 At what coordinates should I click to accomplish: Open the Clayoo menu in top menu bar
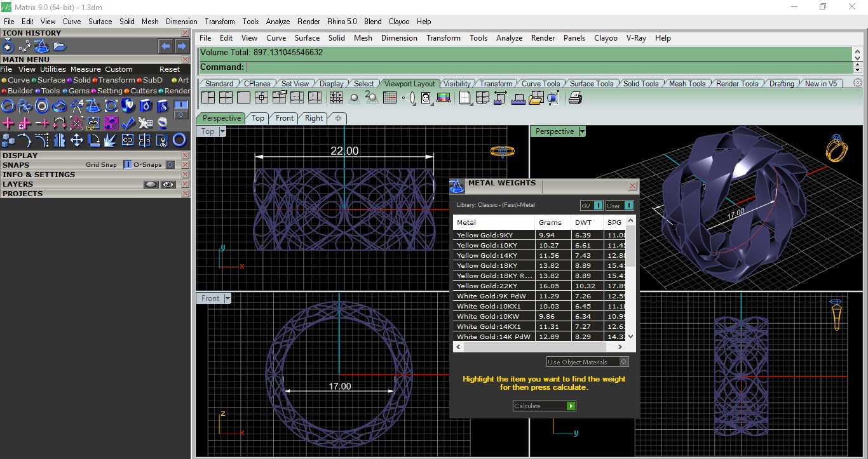tap(606, 38)
